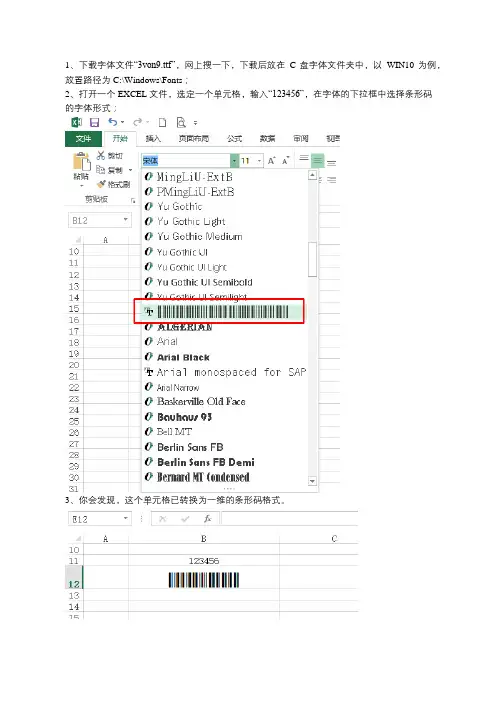Screen dimensions: 496x702
Task: Select the plain Yu Gothic font
Action: [x=225, y=206]
